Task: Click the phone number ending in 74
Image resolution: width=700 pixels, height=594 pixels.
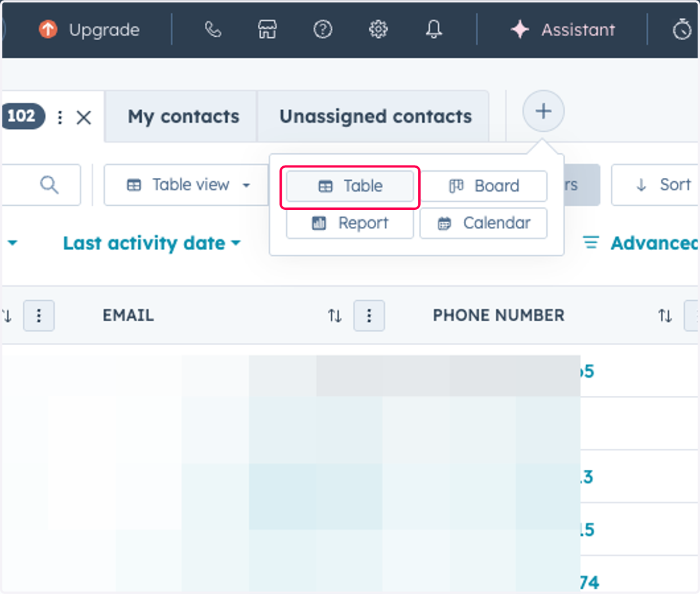Action: click(x=589, y=582)
